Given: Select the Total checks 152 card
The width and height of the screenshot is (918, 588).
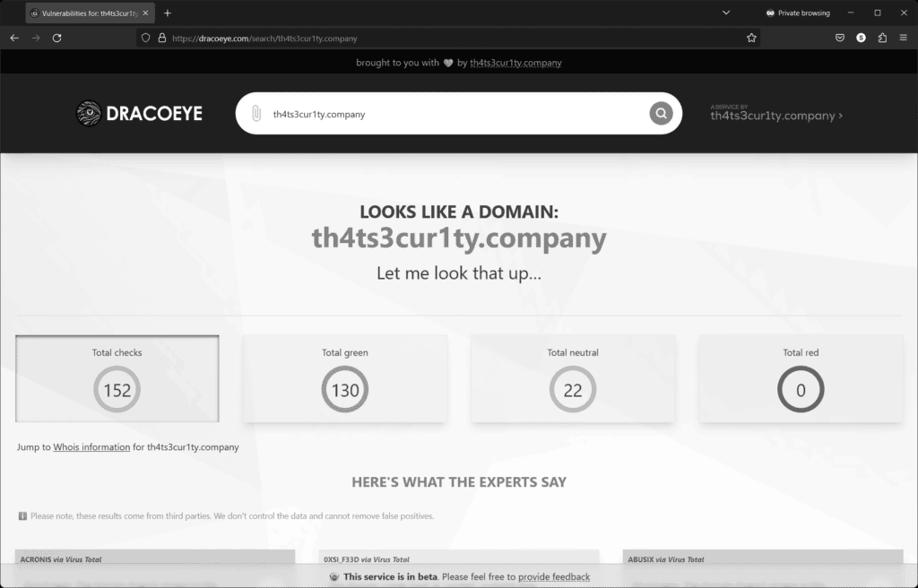Looking at the screenshot, I should [117, 378].
